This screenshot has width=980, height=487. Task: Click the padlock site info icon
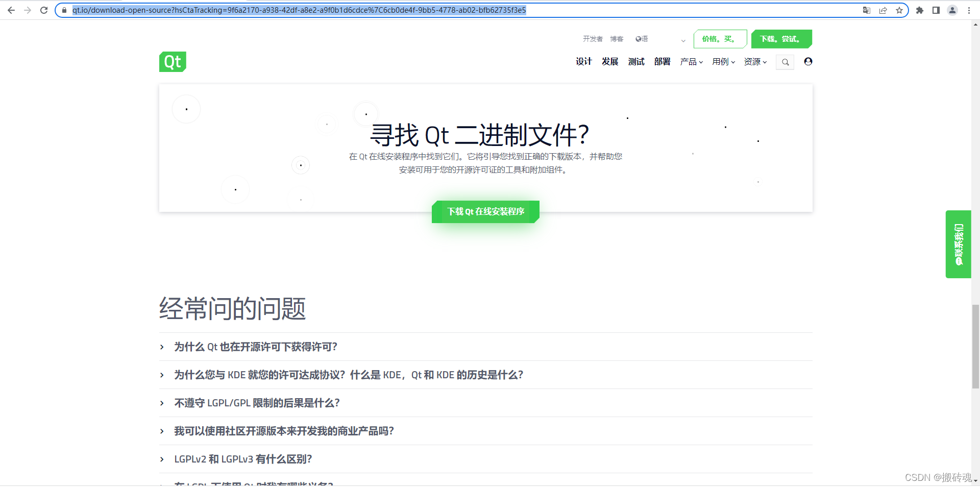(x=64, y=10)
